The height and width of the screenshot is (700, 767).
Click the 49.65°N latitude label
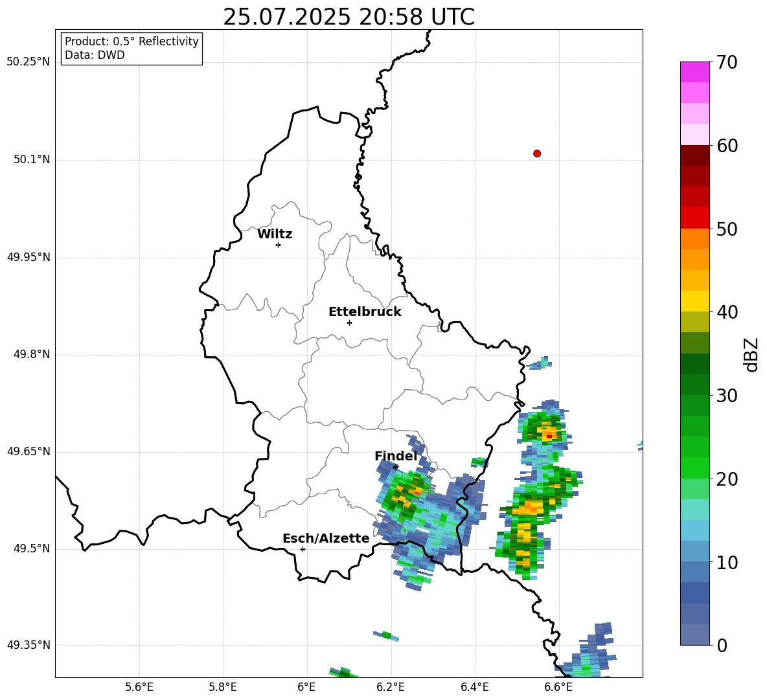(x=29, y=451)
